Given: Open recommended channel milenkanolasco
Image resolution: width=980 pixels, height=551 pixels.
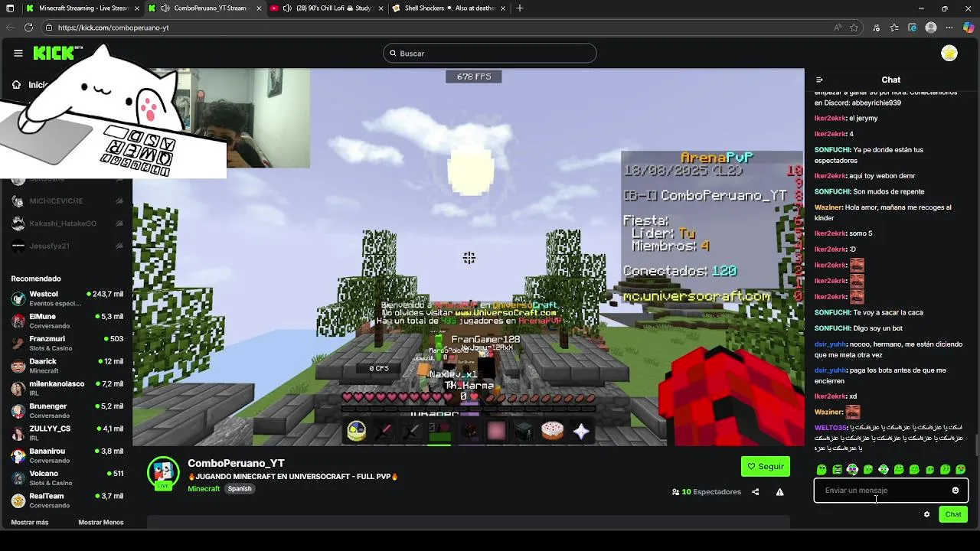Looking at the screenshot, I should pyautogui.click(x=67, y=388).
